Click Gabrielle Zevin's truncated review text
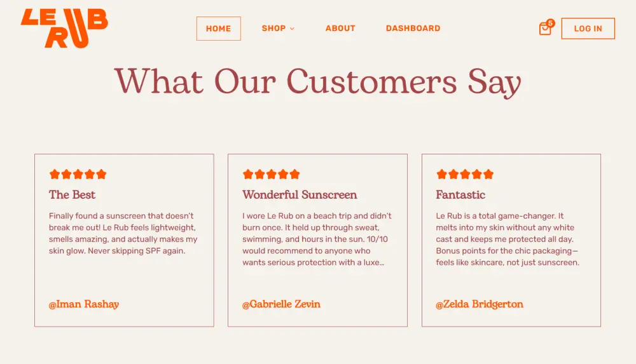This screenshot has height=364, width=636. [317, 239]
